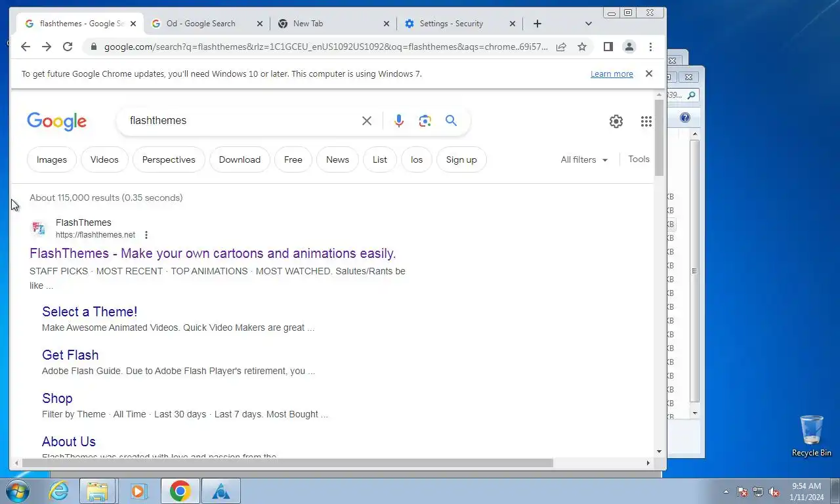Screen dimensions: 840x504
Task: Open the Chrome three-dot menu
Action: [x=650, y=47]
